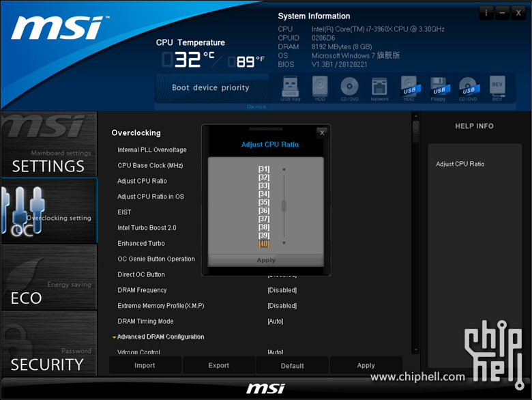This screenshot has height=400, width=532.
Task: Open the SECURITY password section
Action: tap(49, 343)
